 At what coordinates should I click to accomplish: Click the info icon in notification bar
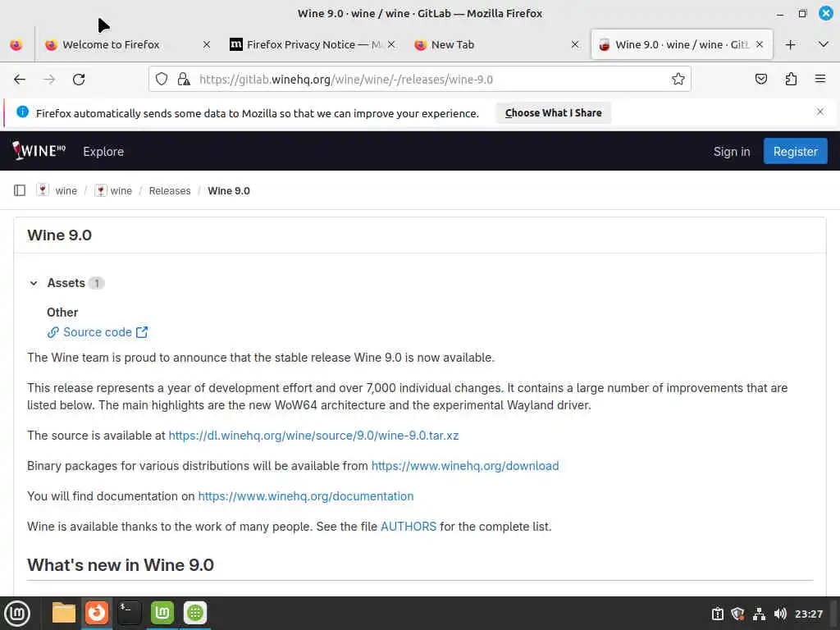[x=22, y=112]
